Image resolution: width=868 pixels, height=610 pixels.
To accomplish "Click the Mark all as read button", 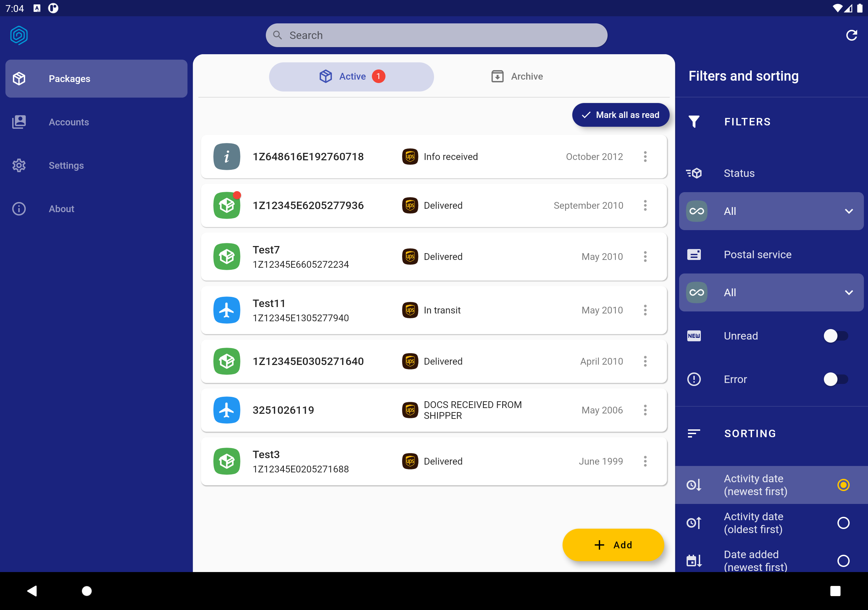I will tap(620, 115).
